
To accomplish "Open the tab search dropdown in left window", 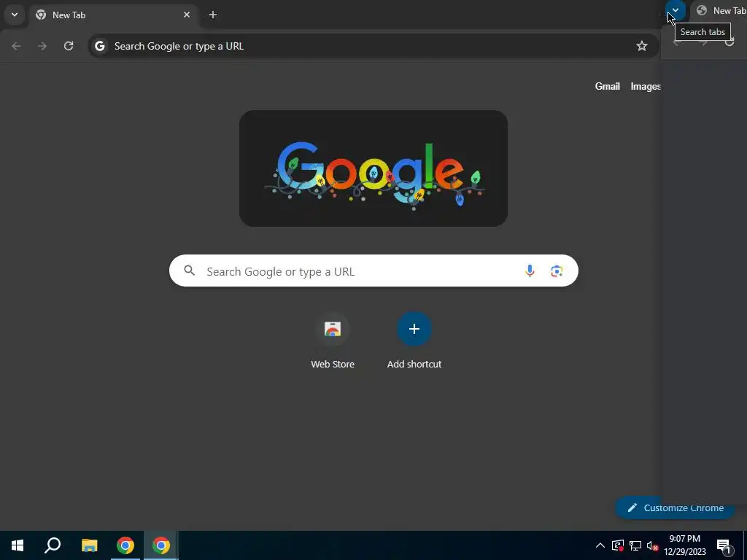I will point(15,15).
